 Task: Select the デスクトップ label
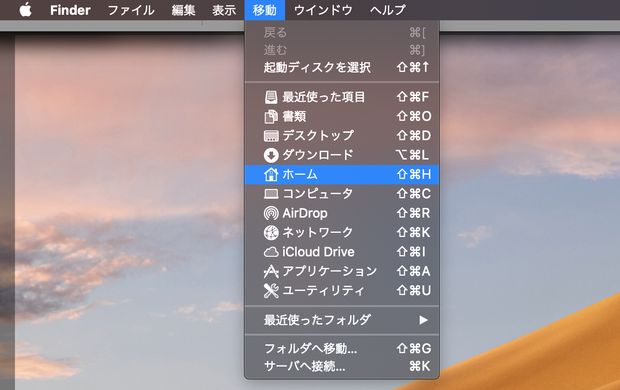pyautogui.click(x=318, y=136)
